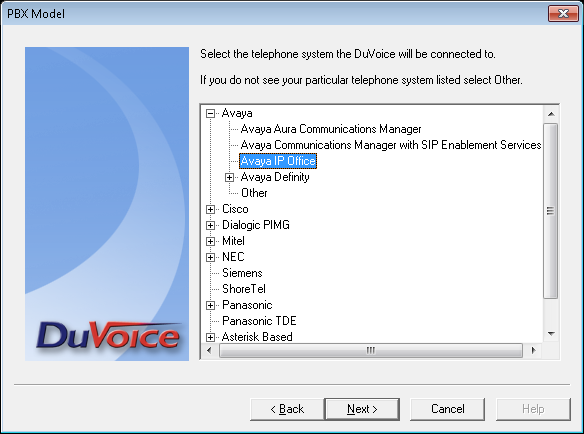Close the PBX Model dialog window

click(563, 14)
